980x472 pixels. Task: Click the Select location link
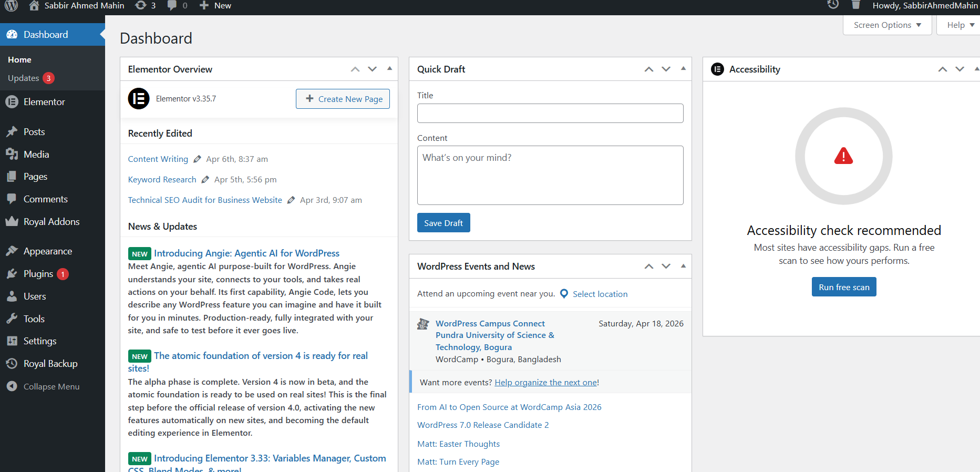(x=600, y=294)
